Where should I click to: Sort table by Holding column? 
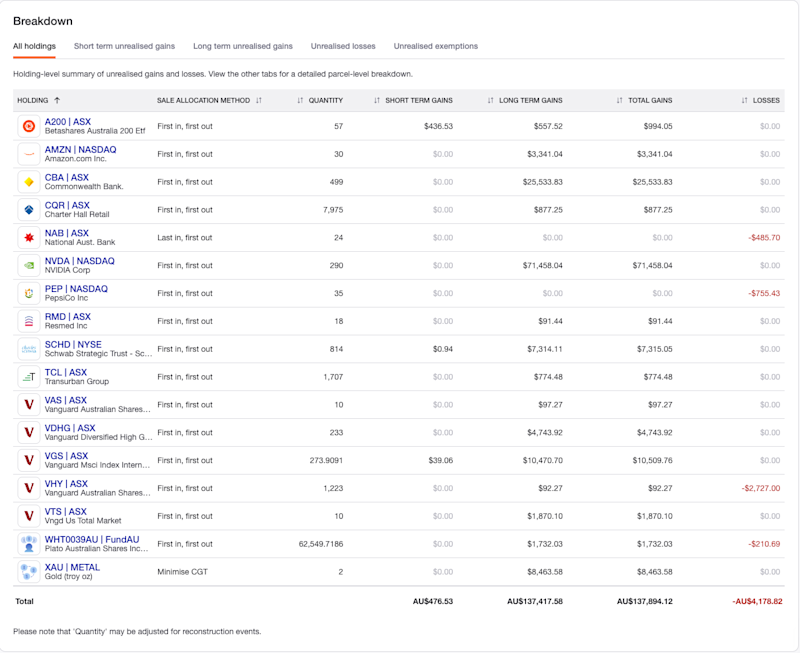pyautogui.click(x=38, y=101)
